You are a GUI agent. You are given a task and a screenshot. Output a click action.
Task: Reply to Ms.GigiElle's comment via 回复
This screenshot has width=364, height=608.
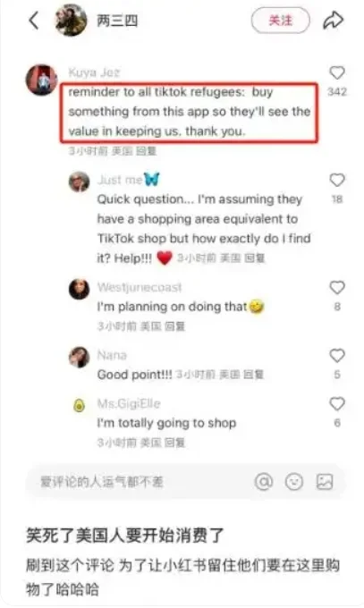click(175, 443)
